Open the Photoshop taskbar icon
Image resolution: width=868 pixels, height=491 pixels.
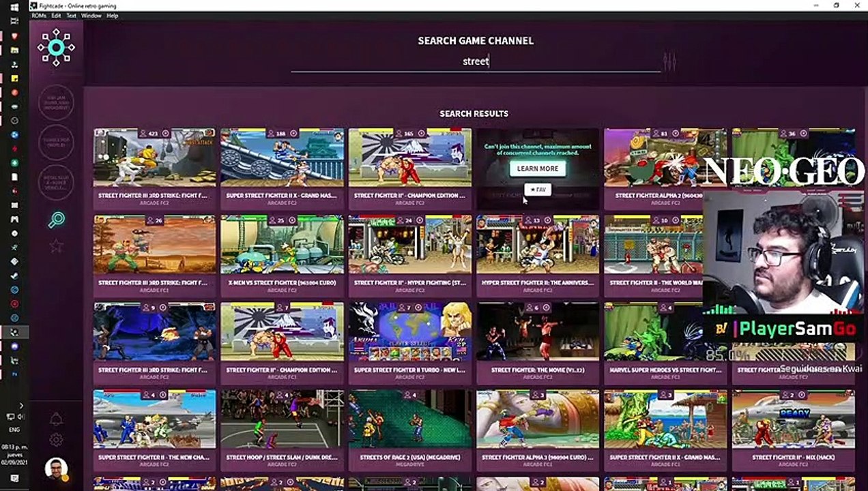click(14, 374)
